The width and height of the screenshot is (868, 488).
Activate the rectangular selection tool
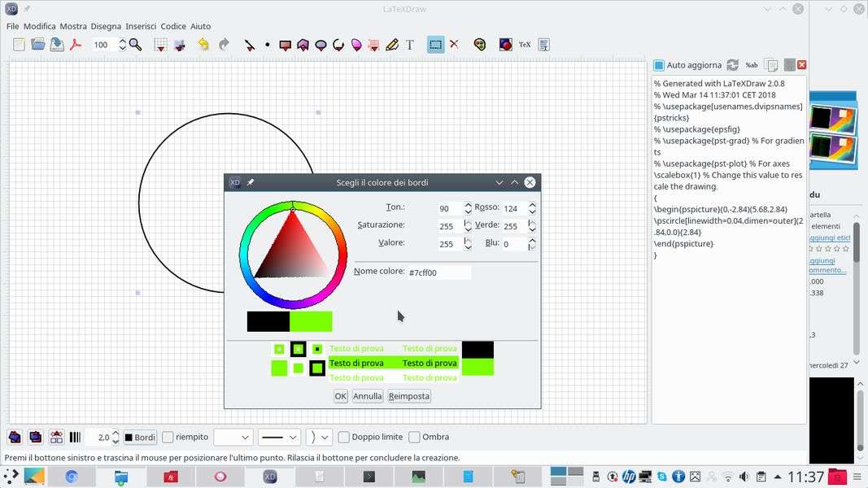tap(436, 45)
